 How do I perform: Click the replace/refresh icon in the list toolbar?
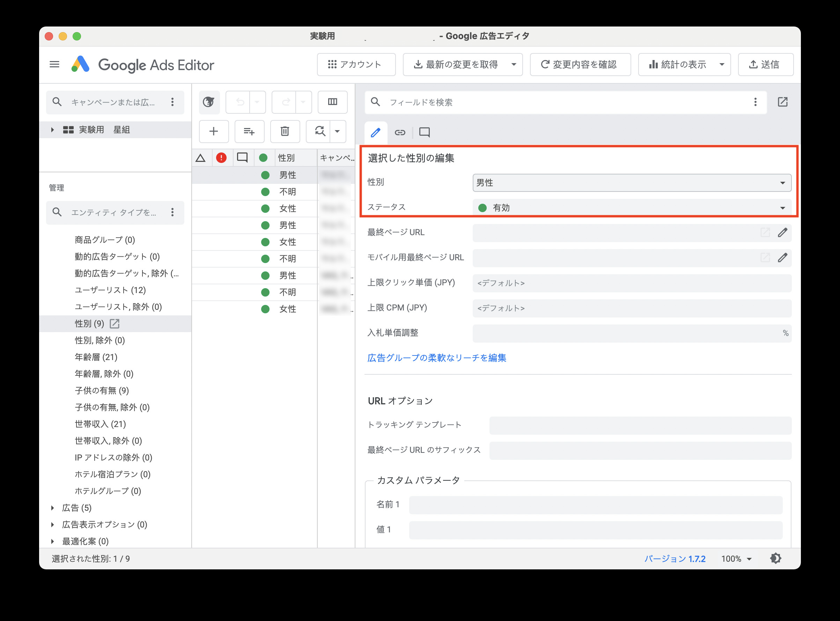[319, 131]
